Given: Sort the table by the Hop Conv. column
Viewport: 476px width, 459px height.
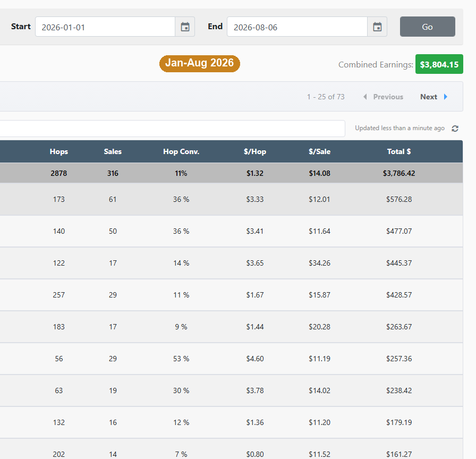Looking at the screenshot, I should tap(181, 151).
